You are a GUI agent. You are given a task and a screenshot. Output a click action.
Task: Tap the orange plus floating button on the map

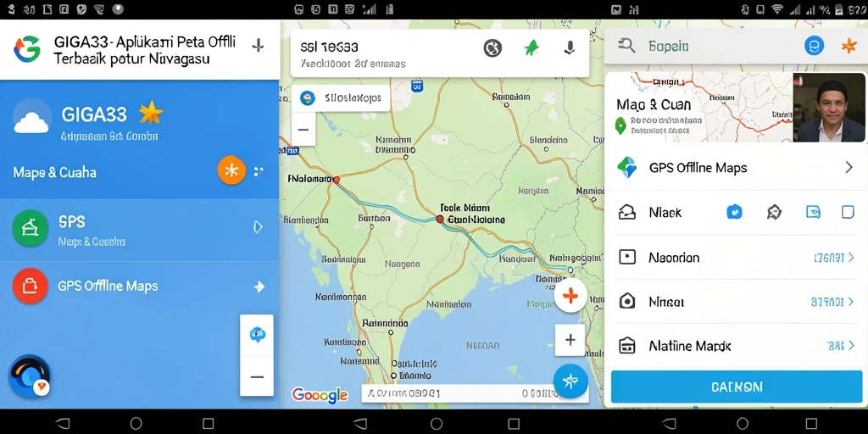(570, 295)
